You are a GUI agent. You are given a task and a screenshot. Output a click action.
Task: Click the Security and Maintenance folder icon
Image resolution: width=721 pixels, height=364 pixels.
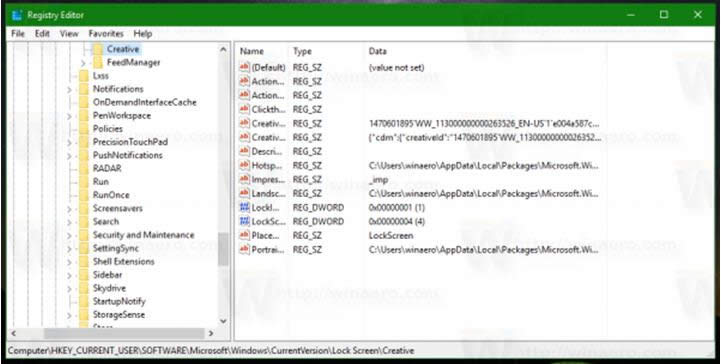[x=84, y=235]
